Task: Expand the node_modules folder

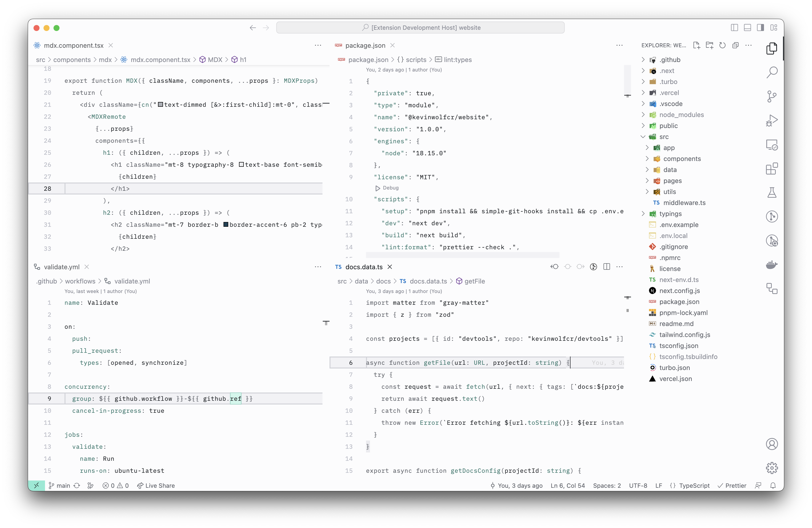Action: click(x=681, y=114)
